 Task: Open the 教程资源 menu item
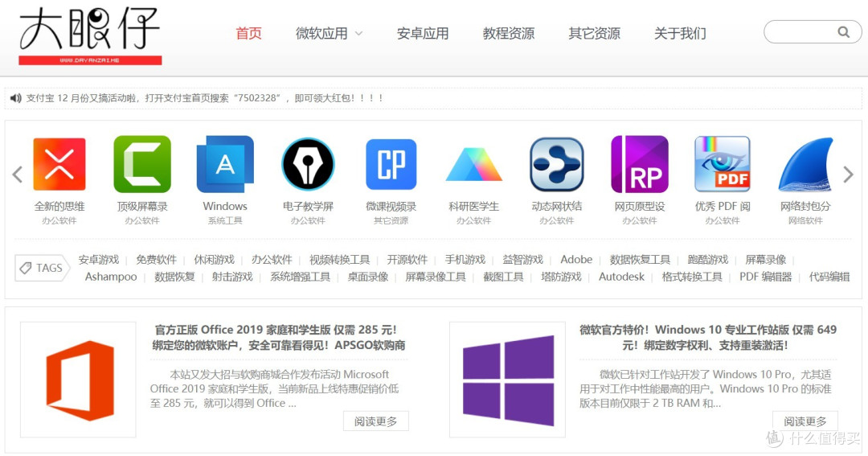[x=509, y=33]
